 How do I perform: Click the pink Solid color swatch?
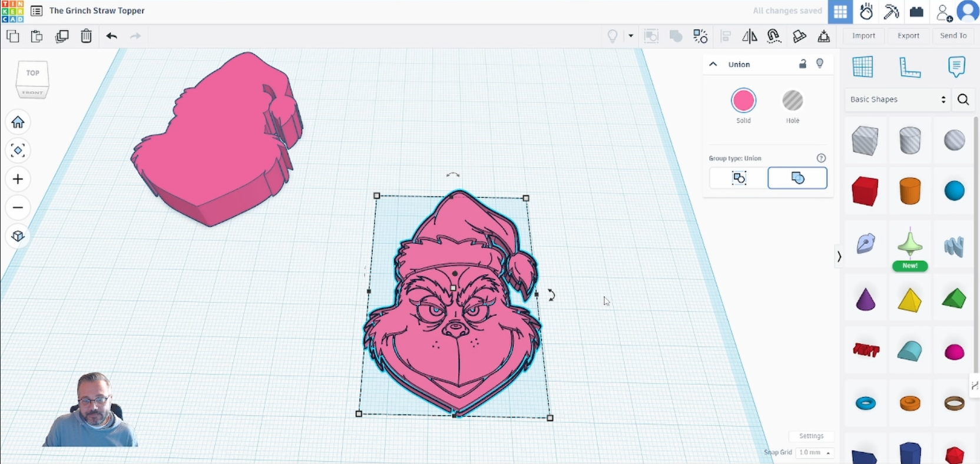pyautogui.click(x=743, y=101)
